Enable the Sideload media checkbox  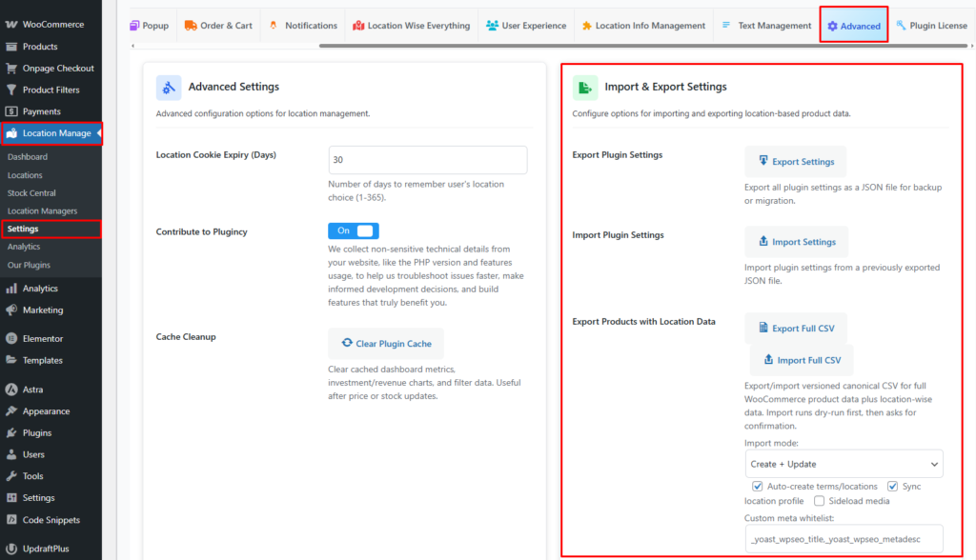(x=820, y=501)
